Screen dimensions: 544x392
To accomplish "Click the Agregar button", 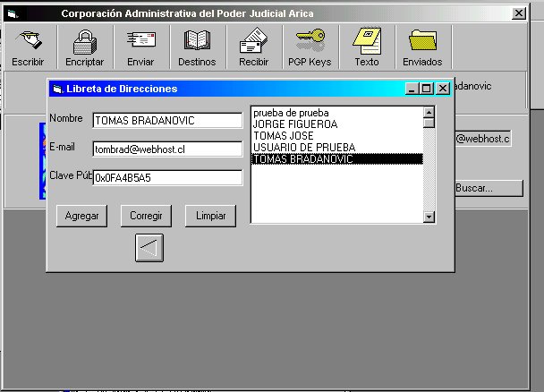I will tap(81, 216).
